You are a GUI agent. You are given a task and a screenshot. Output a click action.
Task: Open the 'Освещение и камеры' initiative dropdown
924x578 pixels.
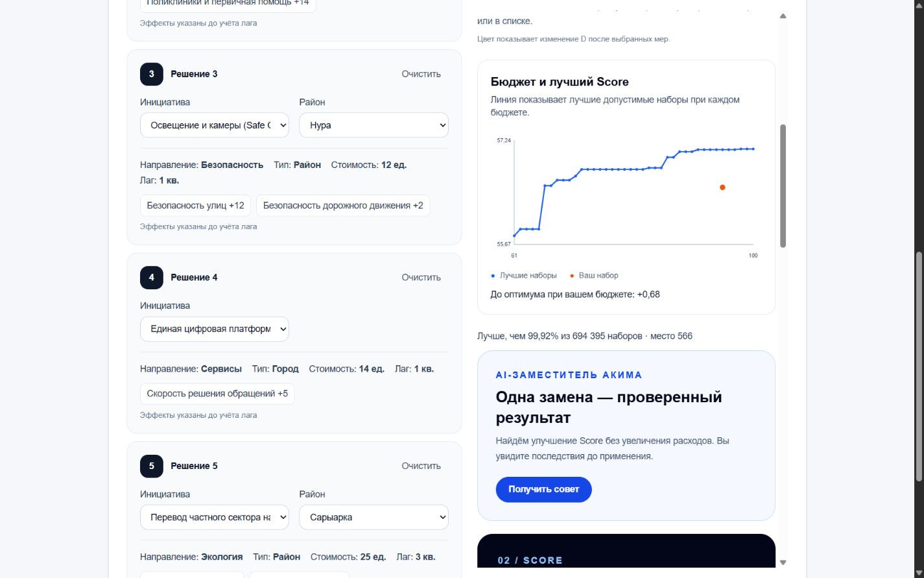click(215, 125)
